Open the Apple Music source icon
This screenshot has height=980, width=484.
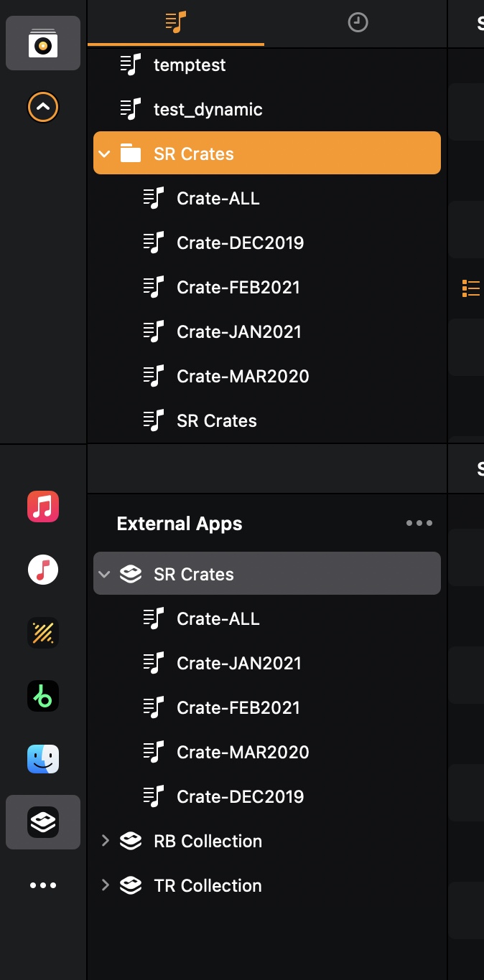(43, 507)
